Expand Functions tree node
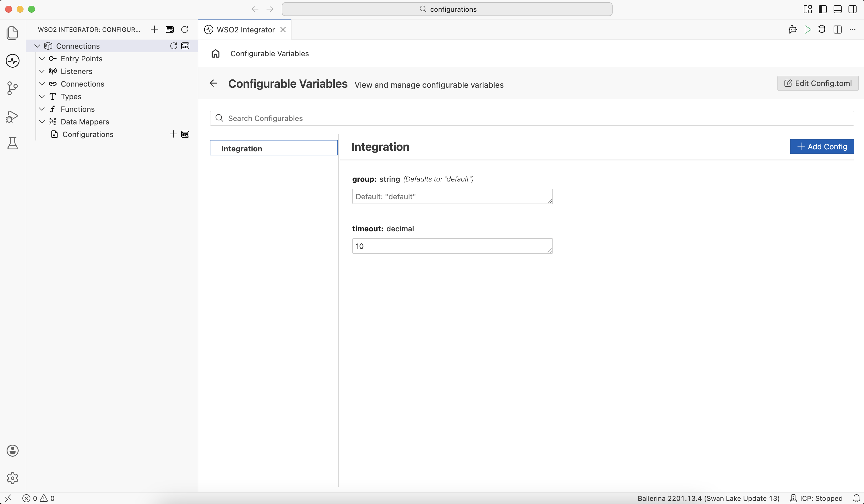864x504 pixels. (42, 109)
